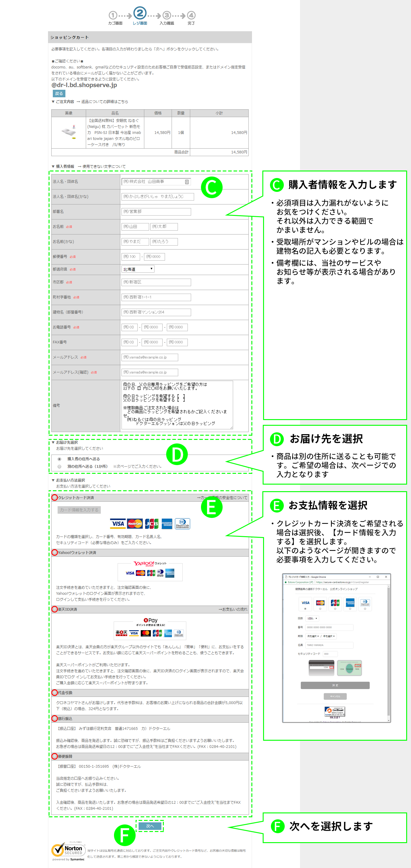Click the ▼ お支払い方法選択 heading
The image size is (411, 868).
68,480
